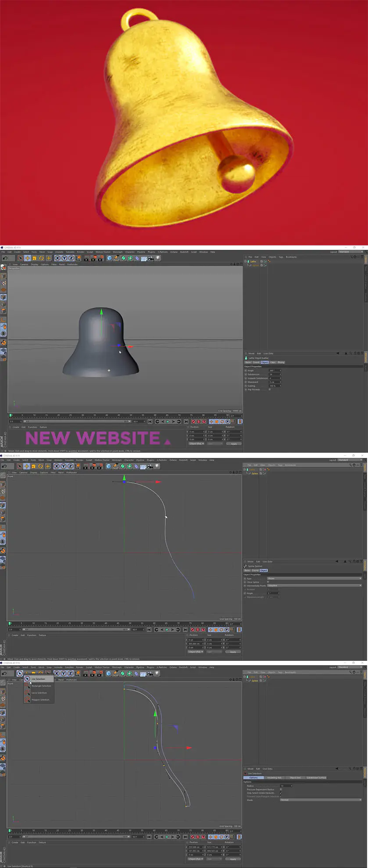This screenshot has height=868, width=368.
Task: Click Live Selection toolbar icon in Perspective Lathe window
Action: (x=20, y=258)
